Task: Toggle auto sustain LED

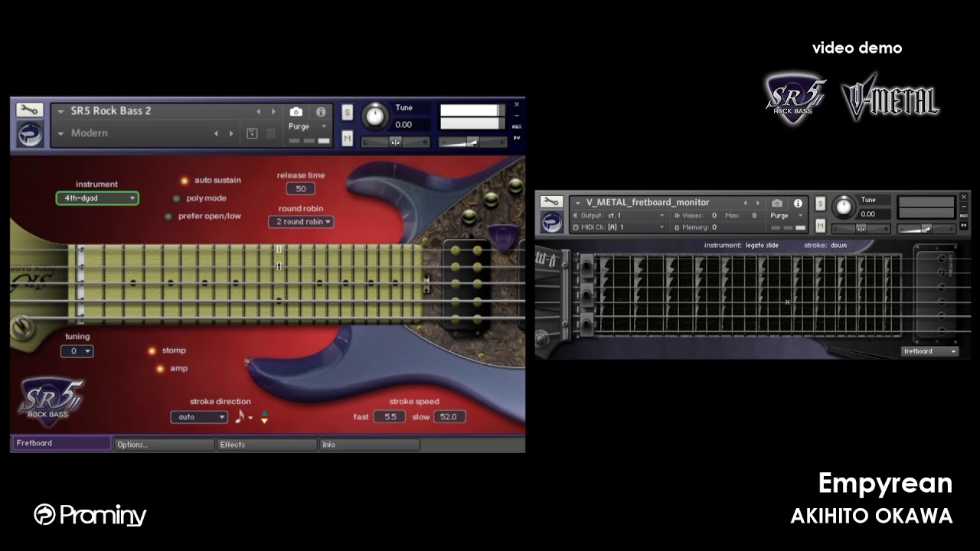Action: (184, 181)
